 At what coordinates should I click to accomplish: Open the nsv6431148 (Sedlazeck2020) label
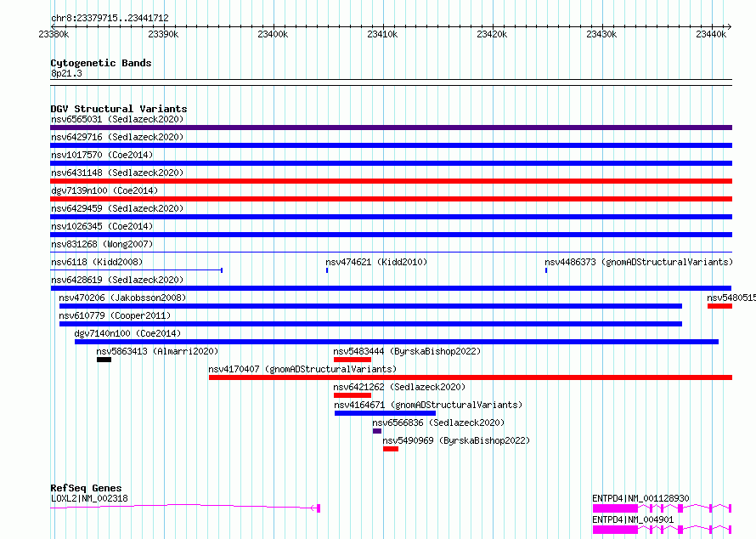(117, 173)
